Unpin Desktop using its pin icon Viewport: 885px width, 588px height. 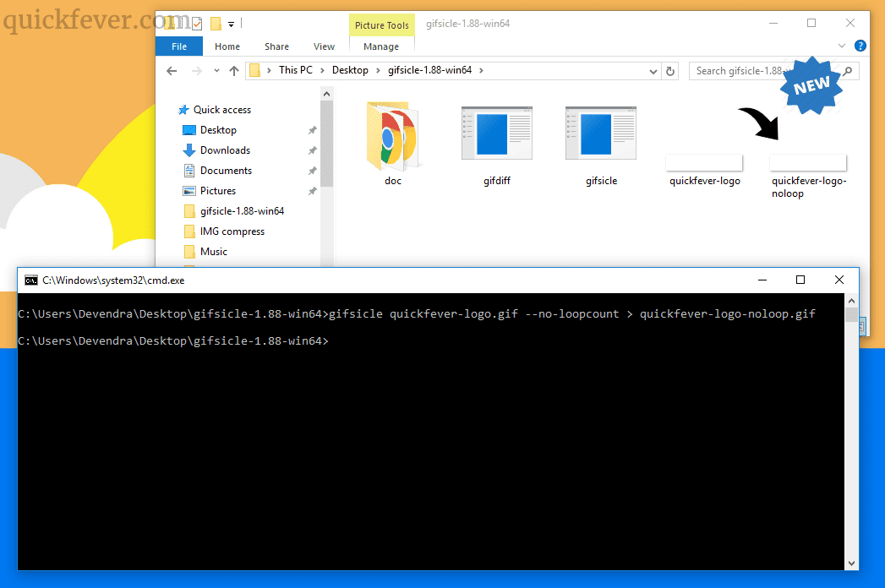pyautogui.click(x=312, y=130)
